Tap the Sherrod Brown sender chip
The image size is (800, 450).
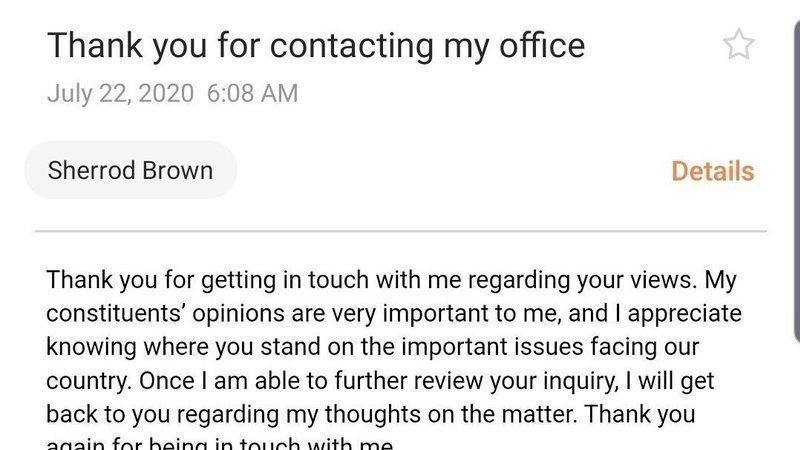coord(130,170)
